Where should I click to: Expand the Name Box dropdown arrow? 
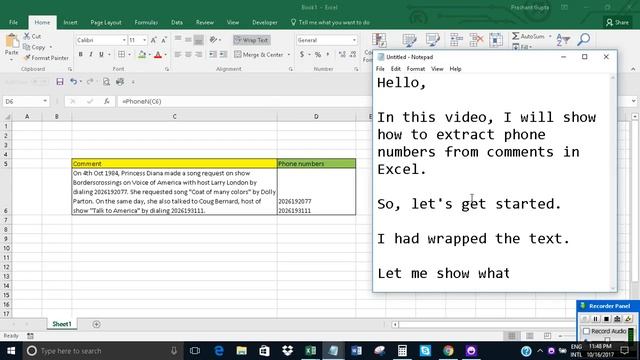tap(45, 101)
